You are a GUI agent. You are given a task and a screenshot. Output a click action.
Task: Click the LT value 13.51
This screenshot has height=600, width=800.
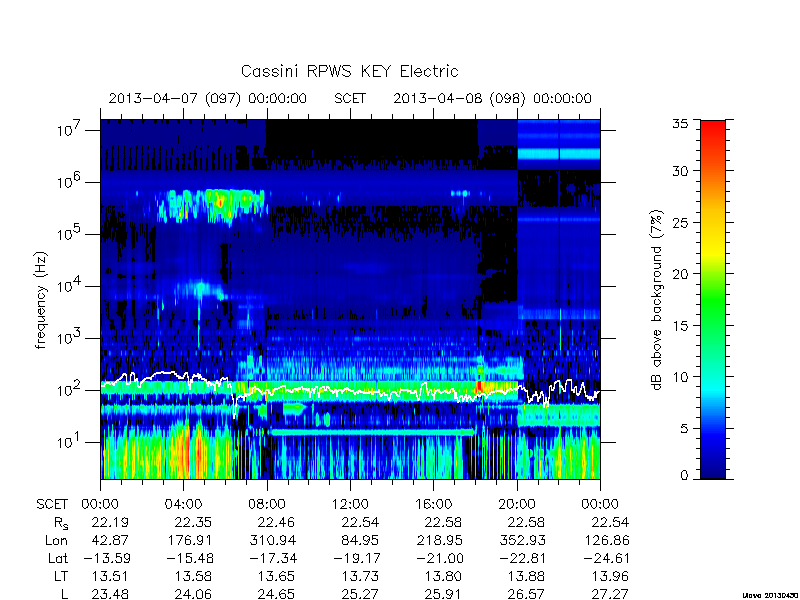[110, 577]
